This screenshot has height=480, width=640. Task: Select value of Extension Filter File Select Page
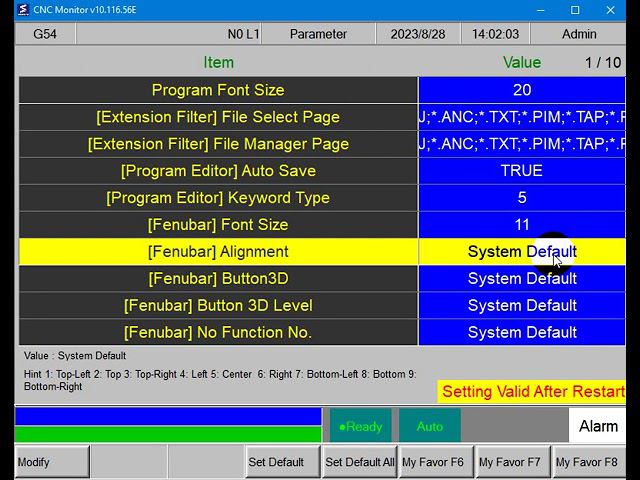point(522,117)
